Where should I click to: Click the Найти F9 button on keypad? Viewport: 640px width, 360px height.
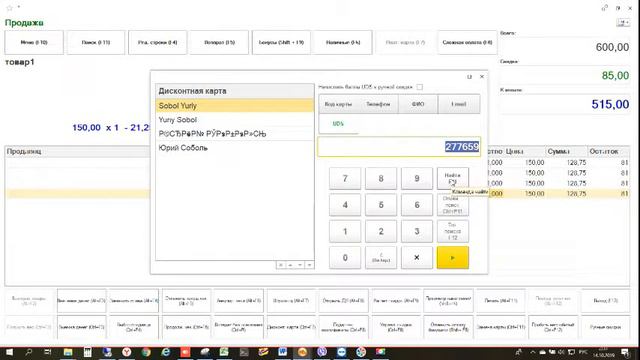click(453, 179)
